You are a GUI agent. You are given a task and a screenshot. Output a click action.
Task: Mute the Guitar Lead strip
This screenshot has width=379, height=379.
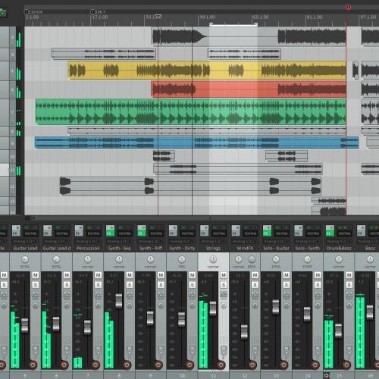click(x=35, y=275)
